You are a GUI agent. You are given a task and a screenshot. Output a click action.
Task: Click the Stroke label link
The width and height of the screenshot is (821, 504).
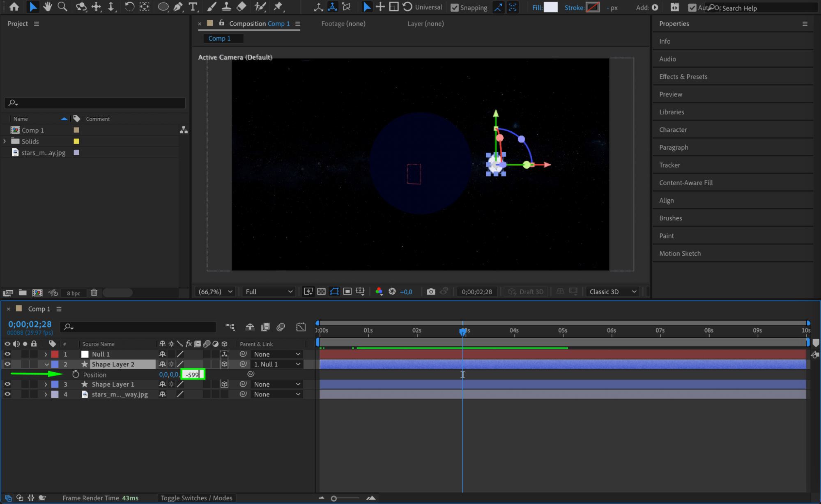[574, 7]
